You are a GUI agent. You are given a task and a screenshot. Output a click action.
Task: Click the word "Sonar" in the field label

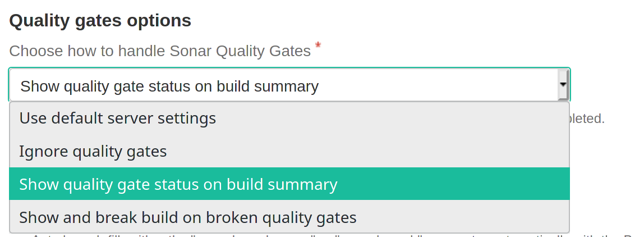point(191,51)
